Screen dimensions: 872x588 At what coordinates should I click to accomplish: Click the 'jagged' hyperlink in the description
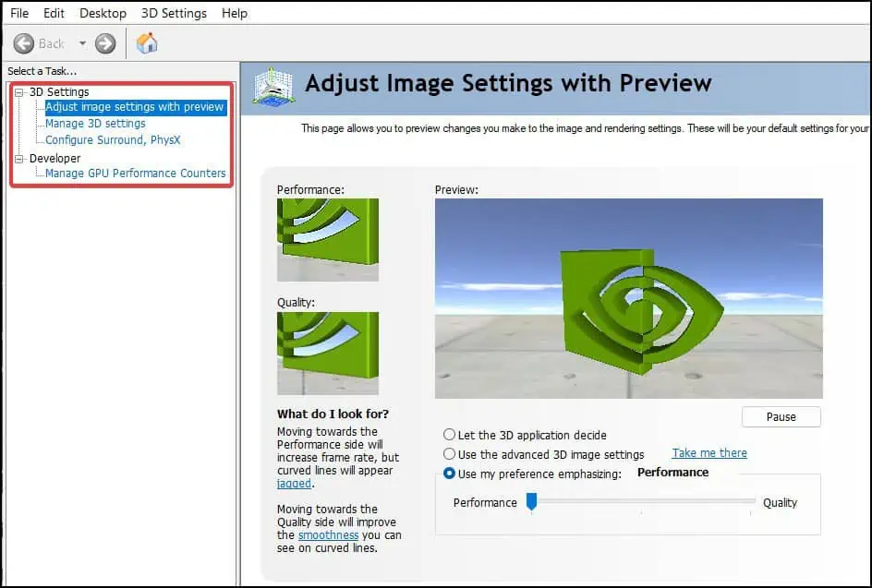[x=292, y=483]
